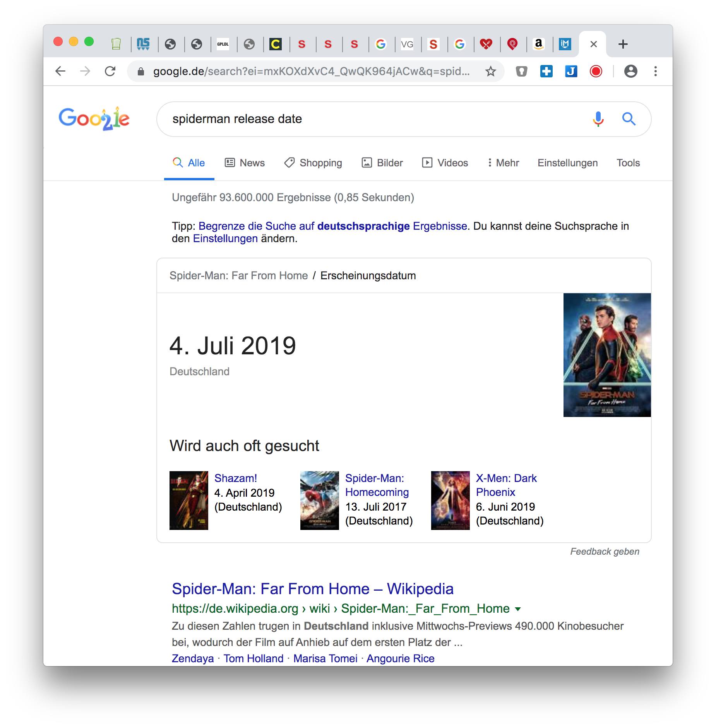Open Chrome's three-dot menu
This screenshot has height=728, width=716.
click(x=656, y=71)
